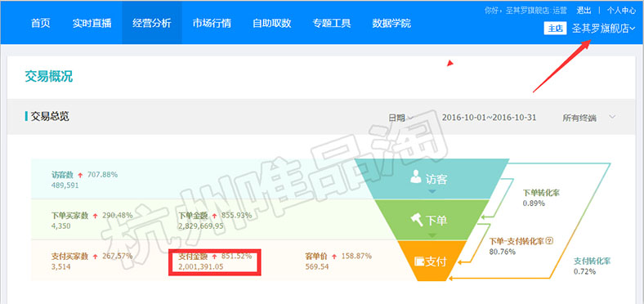This screenshot has height=304, width=644.
Task: Click the visitor person icon in funnel
Action: point(416,177)
